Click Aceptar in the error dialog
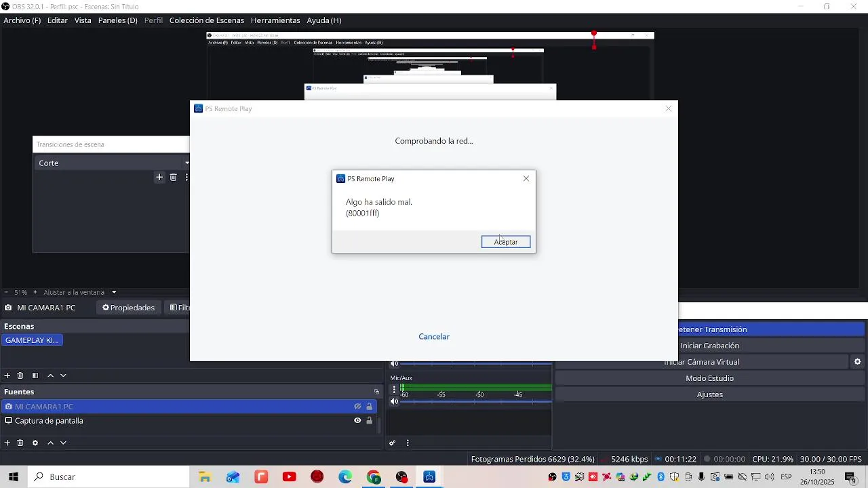 [x=506, y=242]
